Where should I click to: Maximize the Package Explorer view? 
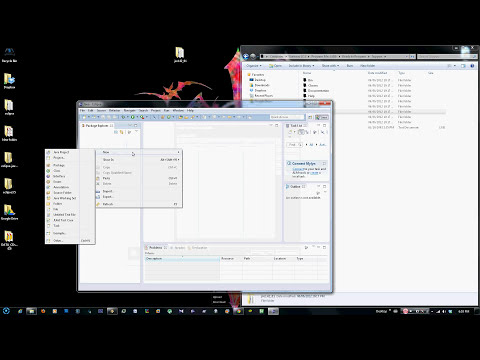click(x=136, y=125)
